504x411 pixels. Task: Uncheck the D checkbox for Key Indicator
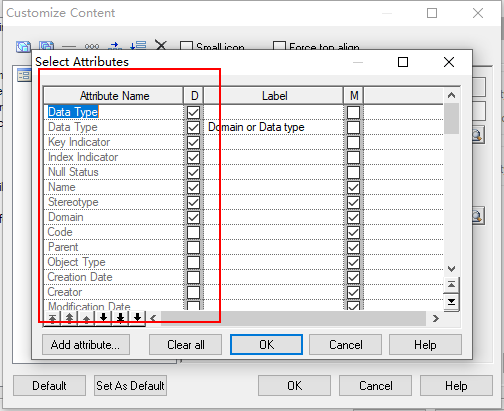pyautogui.click(x=193, y=142)
